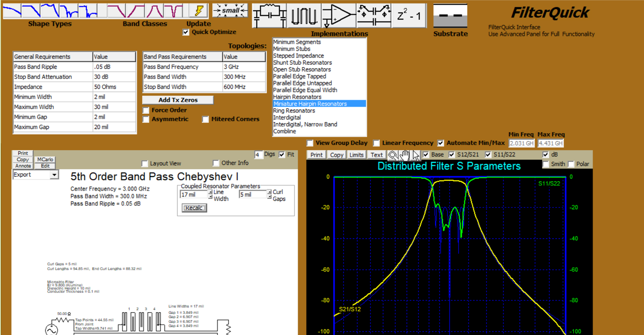
Task: Click the 'small' window resize icon
Action: click(x=230, y=10)
